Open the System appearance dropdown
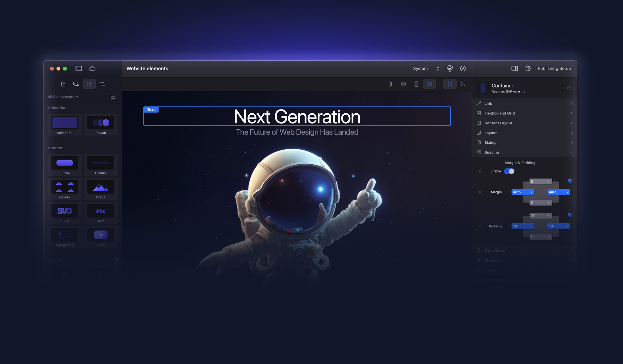The height and width of the screenshot is (364, 623). (x=426, y=68)
